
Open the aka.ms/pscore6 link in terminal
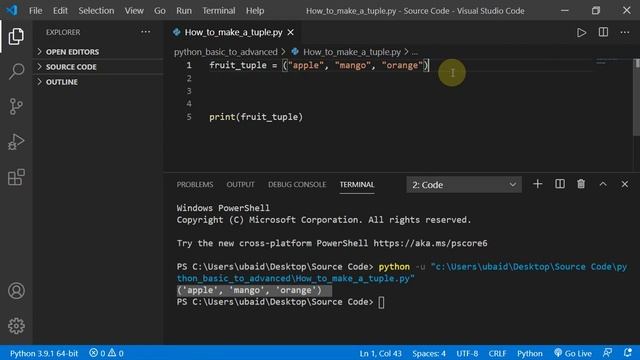(430, 243)
